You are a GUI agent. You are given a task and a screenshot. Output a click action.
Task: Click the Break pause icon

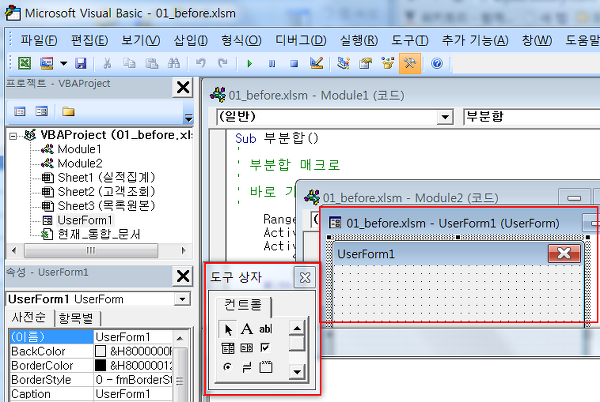[272, 63]
